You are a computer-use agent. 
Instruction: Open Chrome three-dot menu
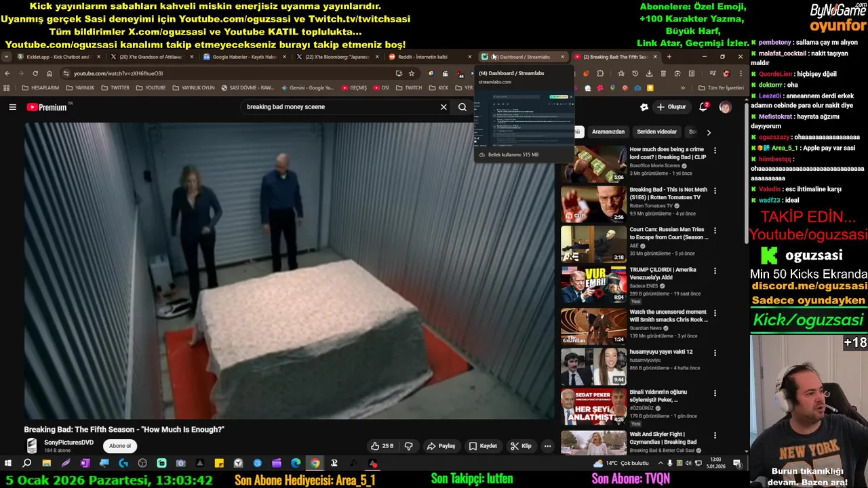tap(741, 73)
